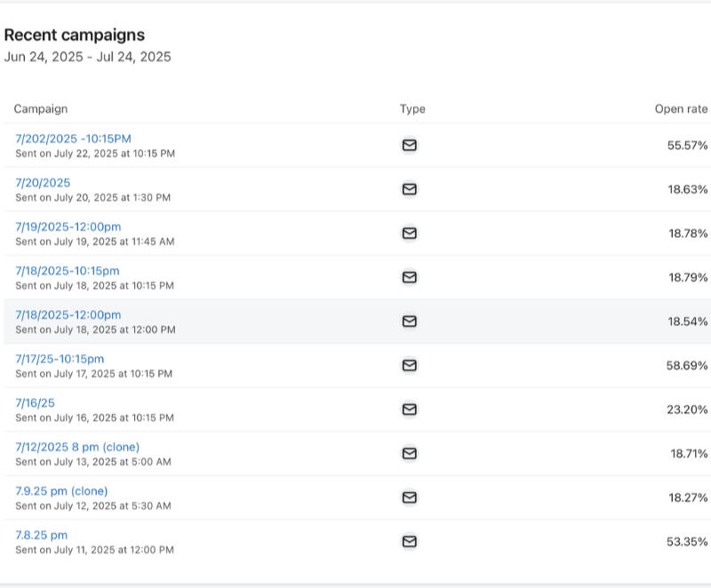Click the Open rate column header

681,109
